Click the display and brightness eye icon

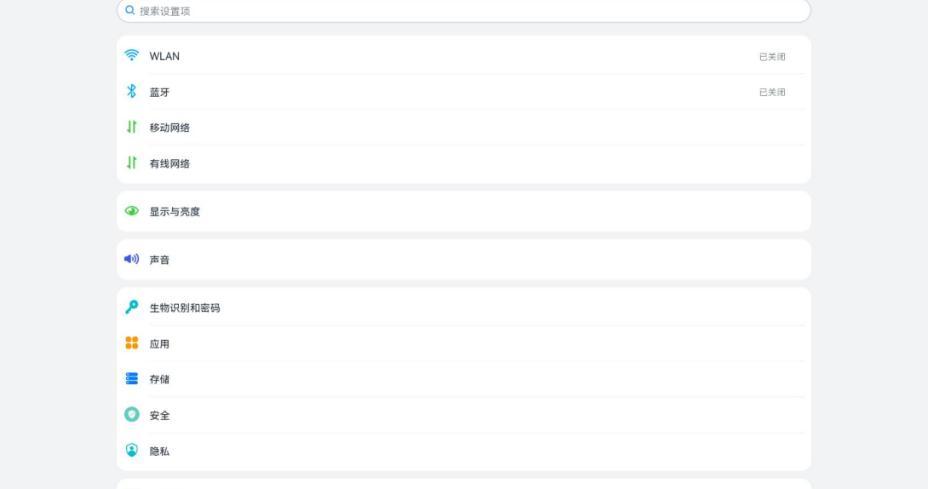click(131, 212)
